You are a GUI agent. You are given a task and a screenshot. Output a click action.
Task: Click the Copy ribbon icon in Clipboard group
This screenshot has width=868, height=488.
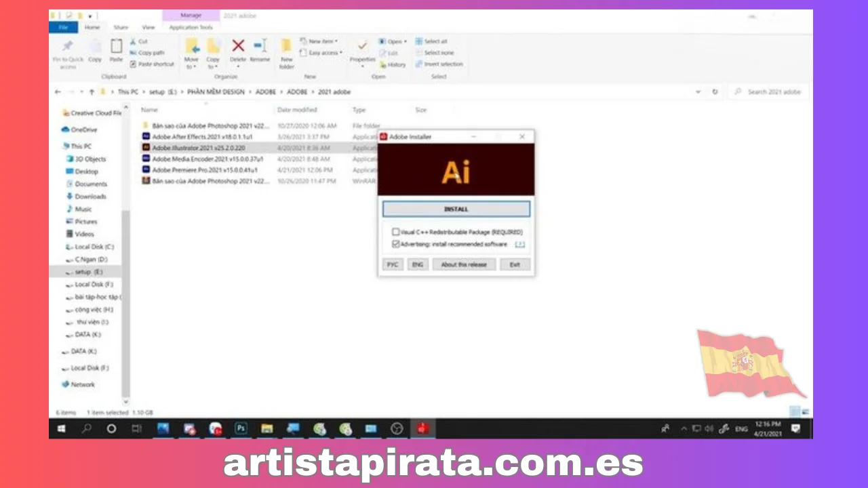[x=95, y=46]
